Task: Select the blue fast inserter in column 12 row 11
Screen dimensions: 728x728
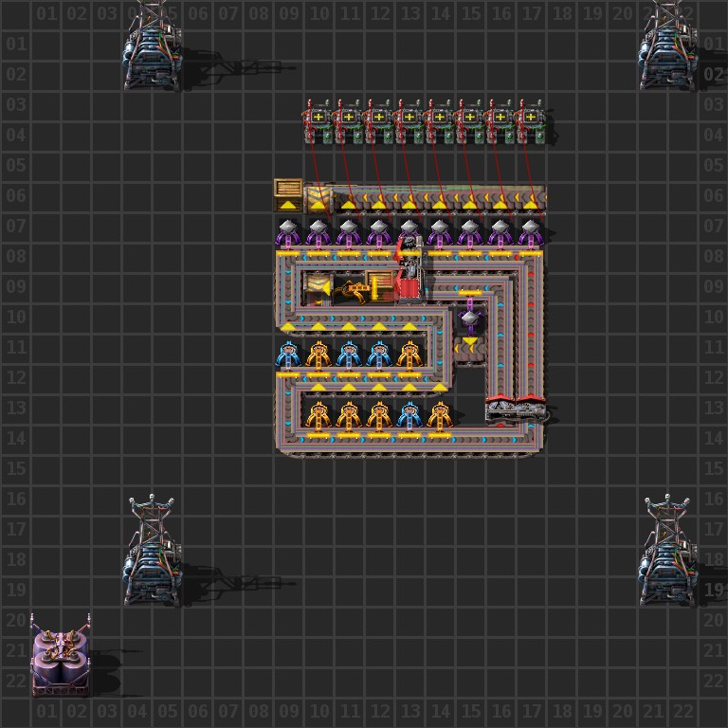Action: point(378,355)
